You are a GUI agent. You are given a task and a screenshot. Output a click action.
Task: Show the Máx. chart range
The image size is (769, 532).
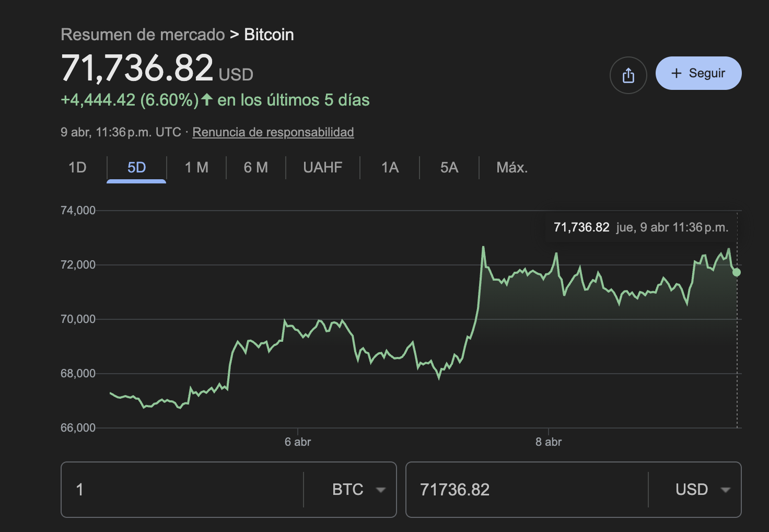[x=511, y=167]
